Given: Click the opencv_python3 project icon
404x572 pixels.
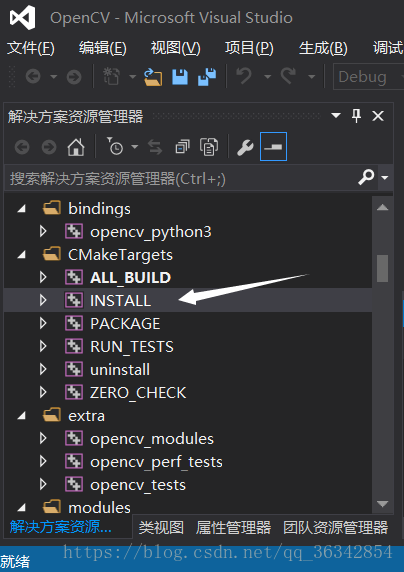Looking at the screenshot, I should 74,231.
